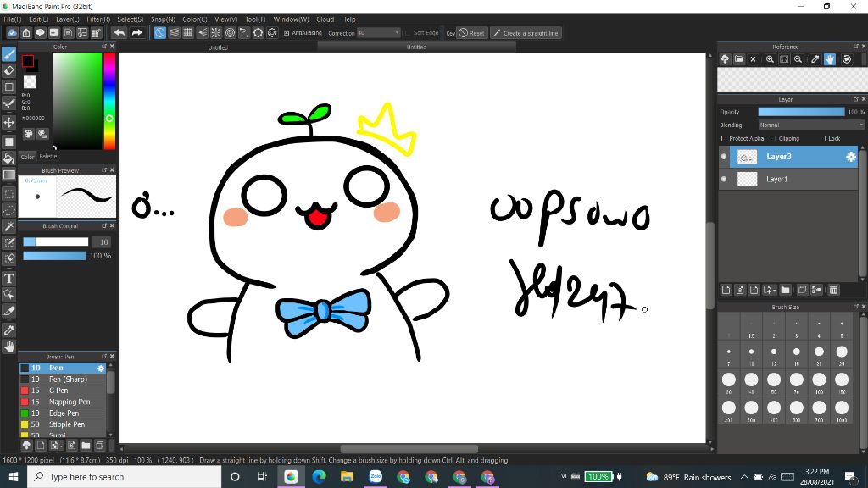Screen dimensions: 868x488
Task: Select the Hand tool in left toolbar
Action: pos(8,347)
